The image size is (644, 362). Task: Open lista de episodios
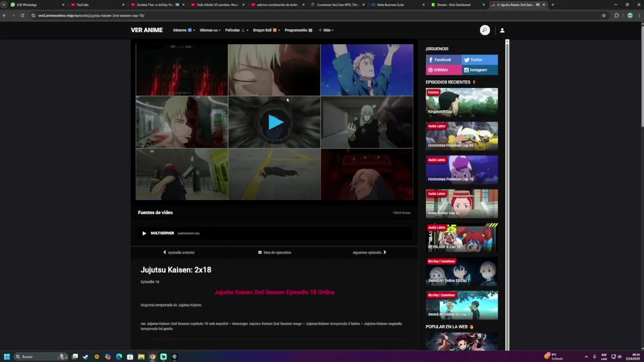pyautogui.click(x=274, y=252)
